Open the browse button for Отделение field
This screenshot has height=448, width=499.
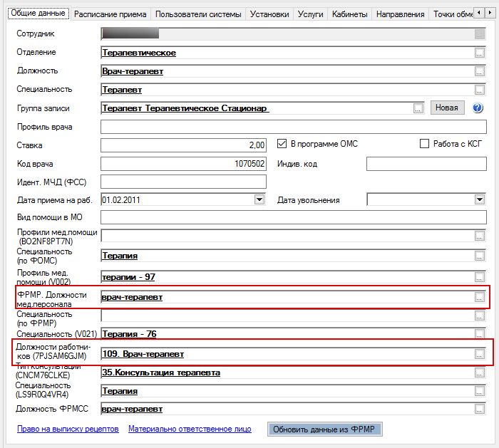[479, 53]
